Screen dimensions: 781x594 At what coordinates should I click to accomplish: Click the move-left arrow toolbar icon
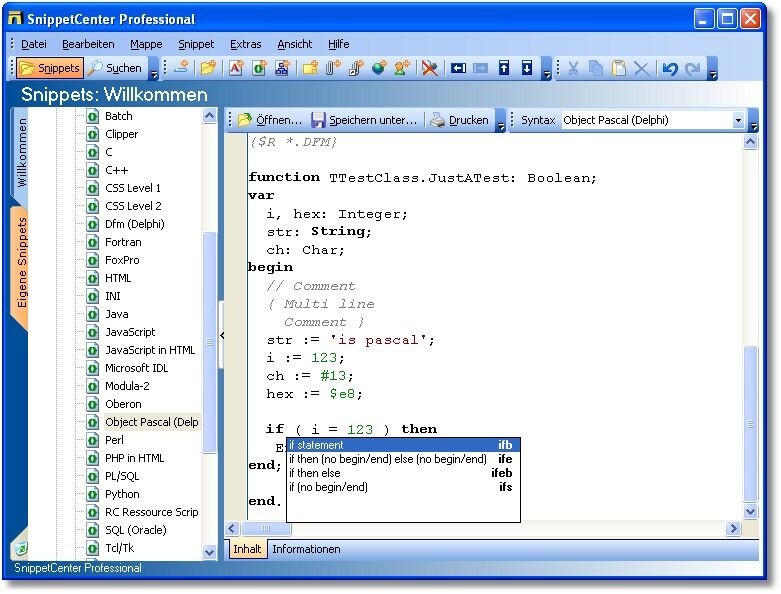pyautogui.click(x=458, y=68)
